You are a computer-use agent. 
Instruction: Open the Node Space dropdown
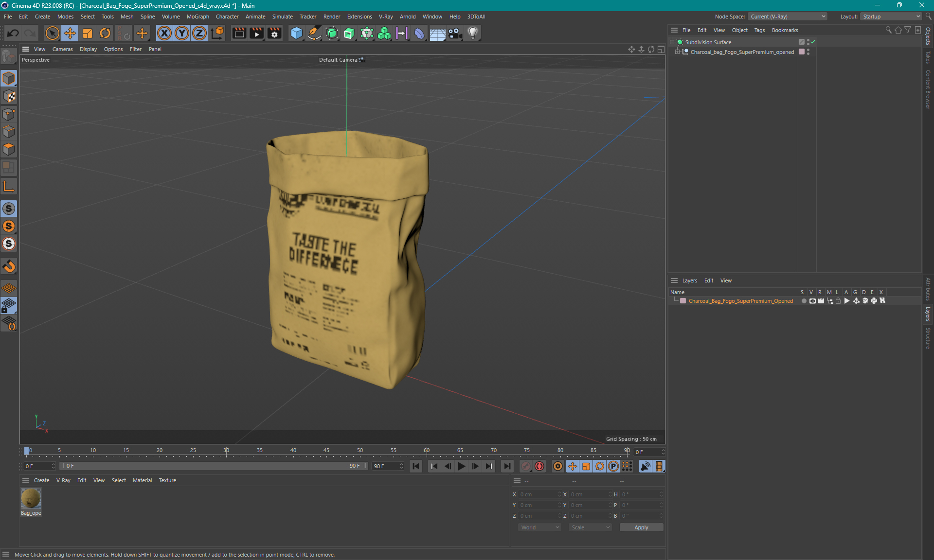pyautogui.click(x=787, y=17)
